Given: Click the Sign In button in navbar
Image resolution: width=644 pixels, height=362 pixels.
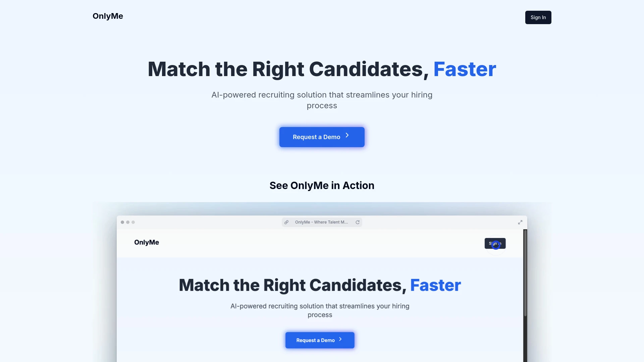Looking at the screenshot, I should (x=538, y=17).
